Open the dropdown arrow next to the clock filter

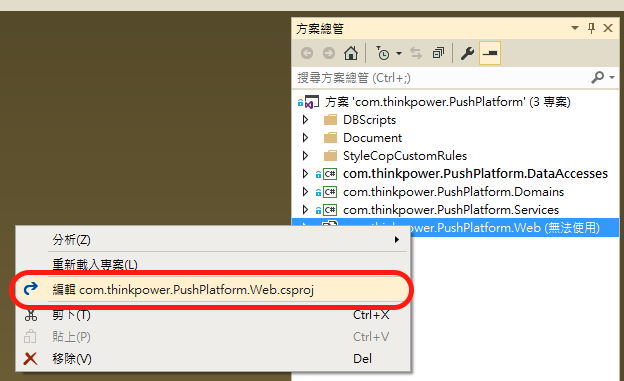pos(399,53)
